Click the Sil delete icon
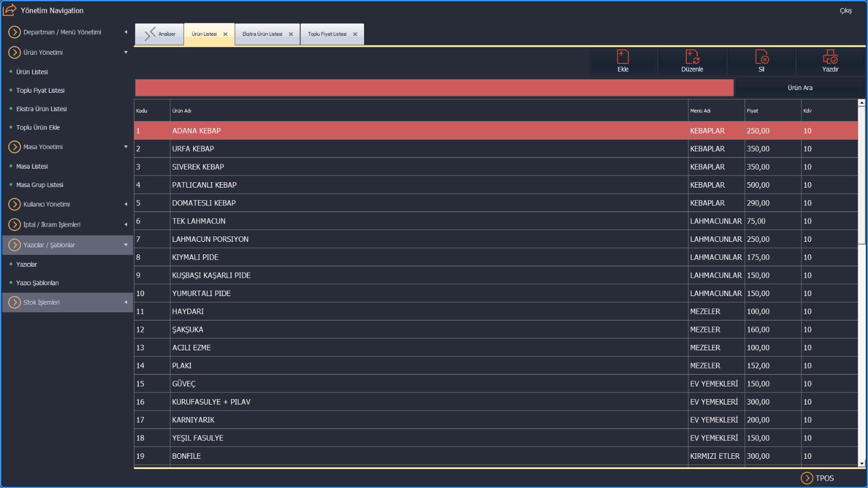Image resolution: width=868 pixels, height=488 pixels. (762, 57)
